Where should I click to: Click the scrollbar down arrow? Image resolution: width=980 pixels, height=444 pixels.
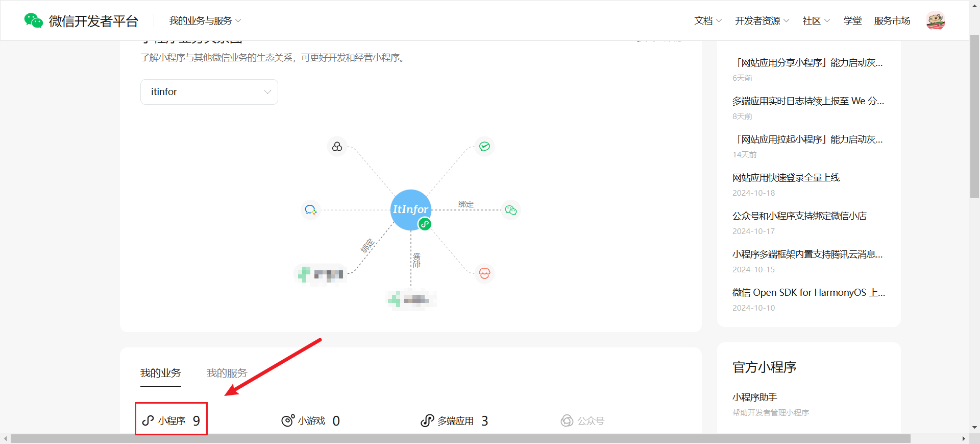click(974, 428)
